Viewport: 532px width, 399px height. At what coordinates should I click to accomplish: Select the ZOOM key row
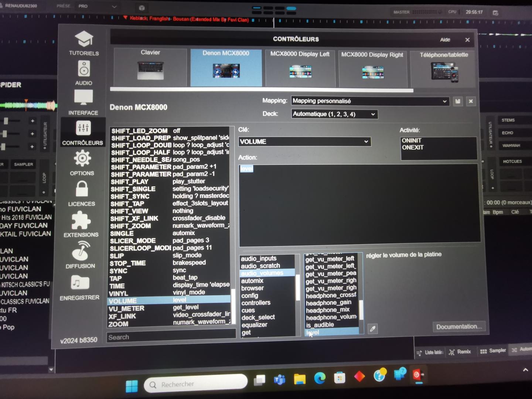click(x=169, y=324)
